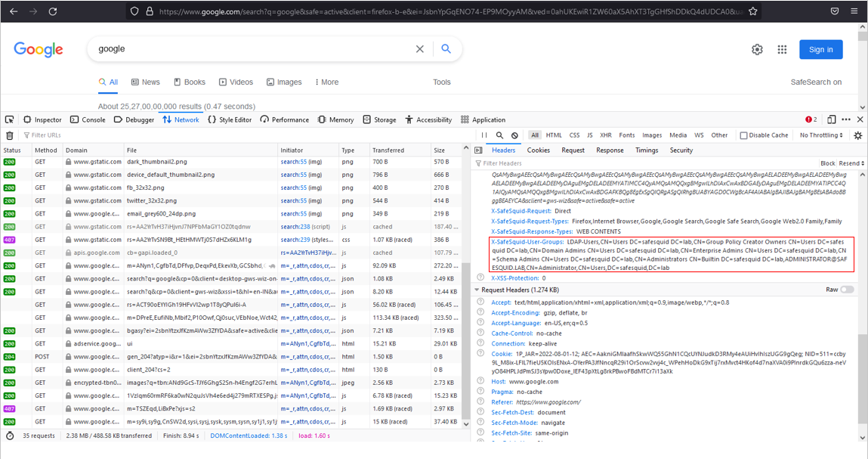
Task: Sort requests by the Transferred column
Action: [400, 150]
